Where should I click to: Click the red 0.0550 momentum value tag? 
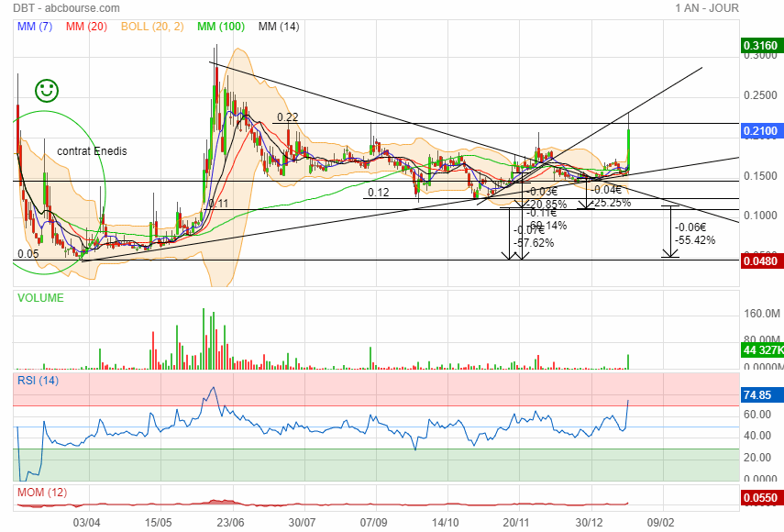tap(760, 498)
